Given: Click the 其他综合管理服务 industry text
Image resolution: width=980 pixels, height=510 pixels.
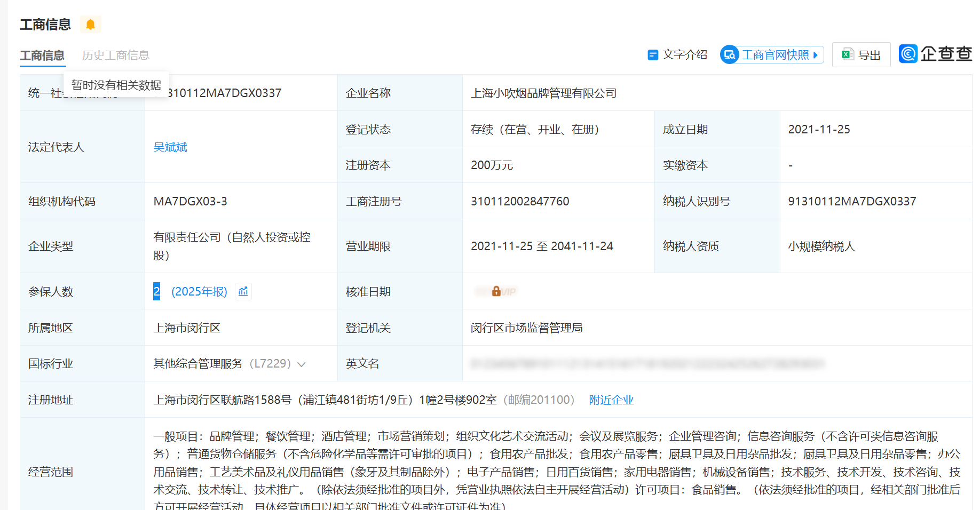Looking at the screenshot, I should 198,364.
